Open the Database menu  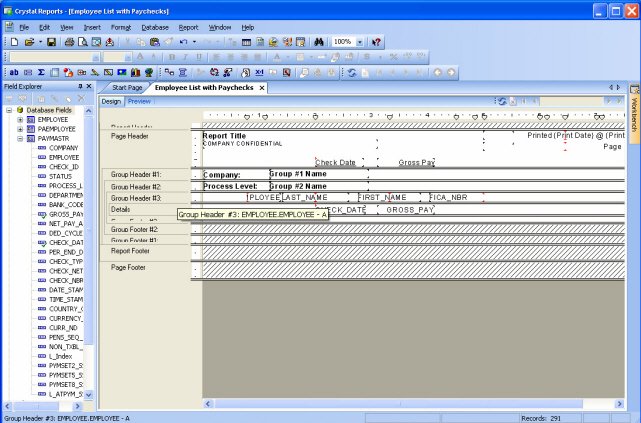[155, 27]
